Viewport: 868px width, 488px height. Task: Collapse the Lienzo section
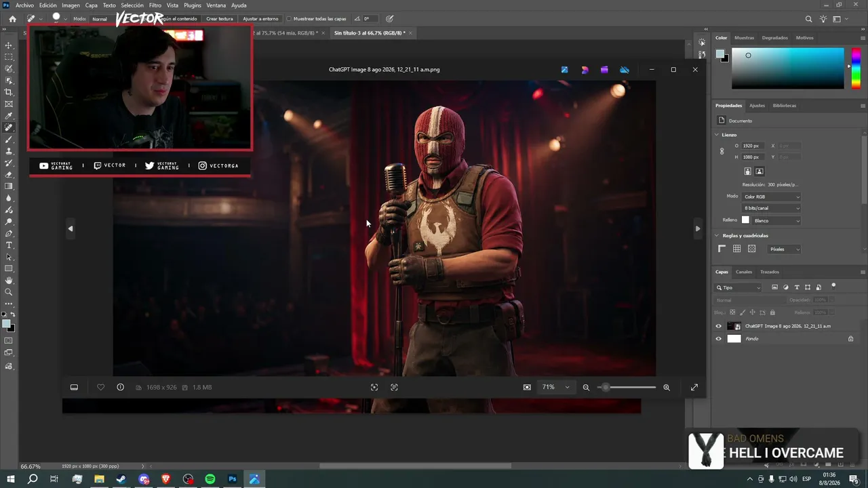coord(717,135)
